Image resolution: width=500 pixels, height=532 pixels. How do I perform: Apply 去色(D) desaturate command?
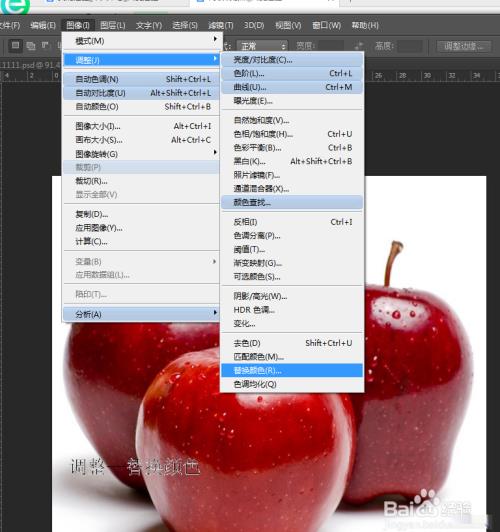coord(292,343)
